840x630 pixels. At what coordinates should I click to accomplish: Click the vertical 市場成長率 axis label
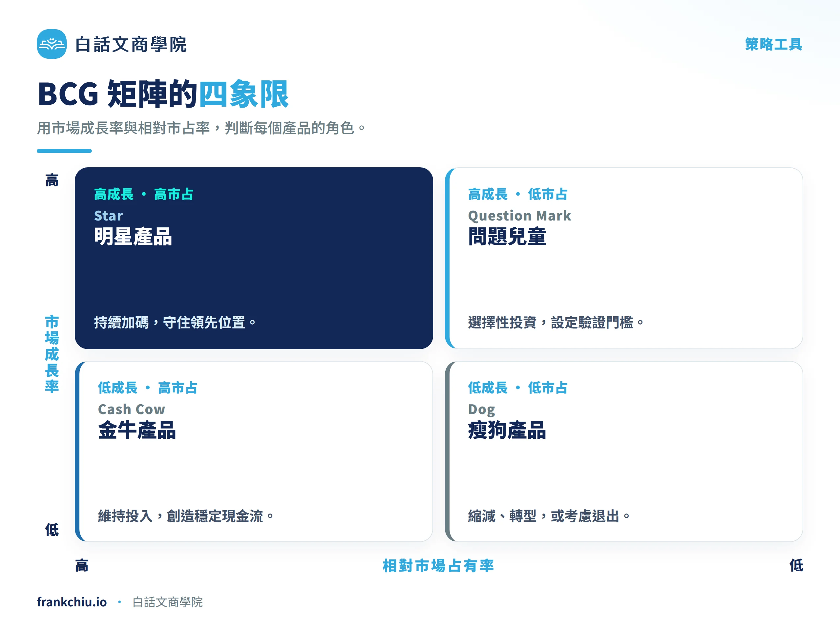[x=52, y=354]
